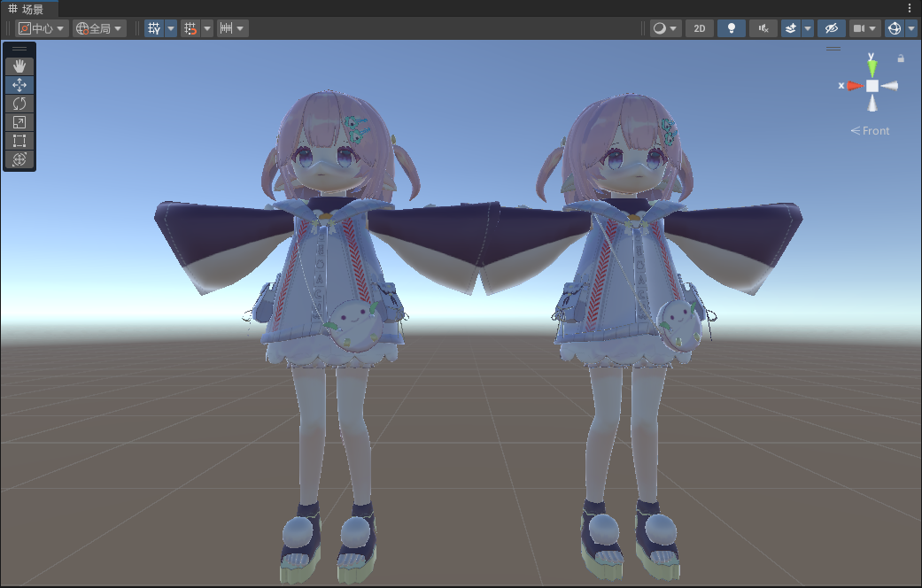
Task: Toggle hidden objects visibility eye icon
Action: point(830,28)
